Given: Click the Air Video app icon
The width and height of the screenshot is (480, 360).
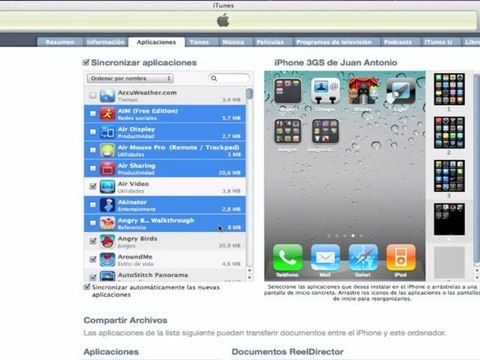Looking at the screenshot, I should click(107, 187).
